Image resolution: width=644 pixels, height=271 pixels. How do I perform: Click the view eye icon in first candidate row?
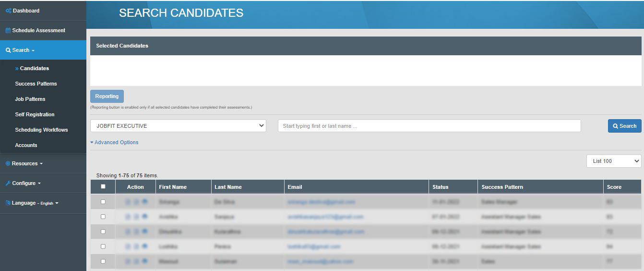[x=145, y=202]
